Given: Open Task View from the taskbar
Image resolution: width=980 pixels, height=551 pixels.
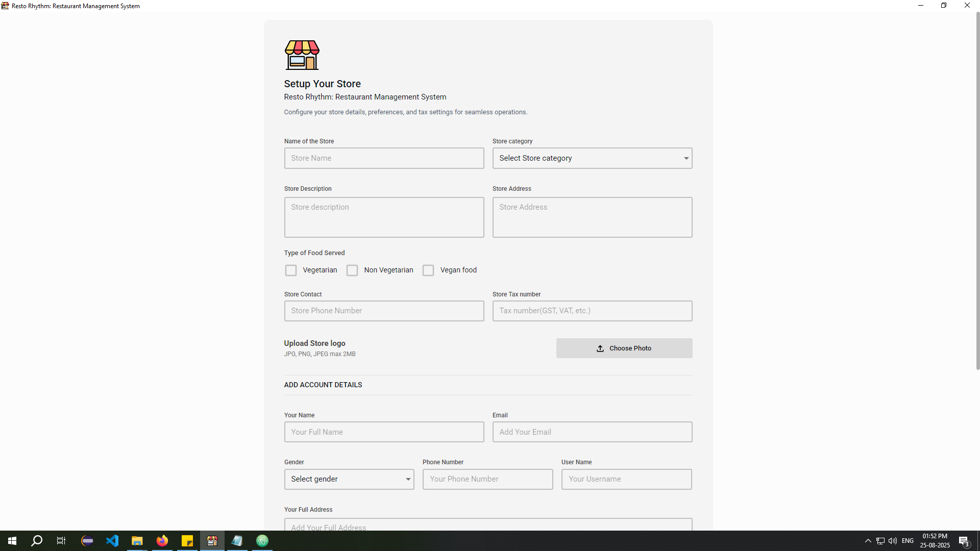Looking at the screenshot, I should click(x=61, y=541).
